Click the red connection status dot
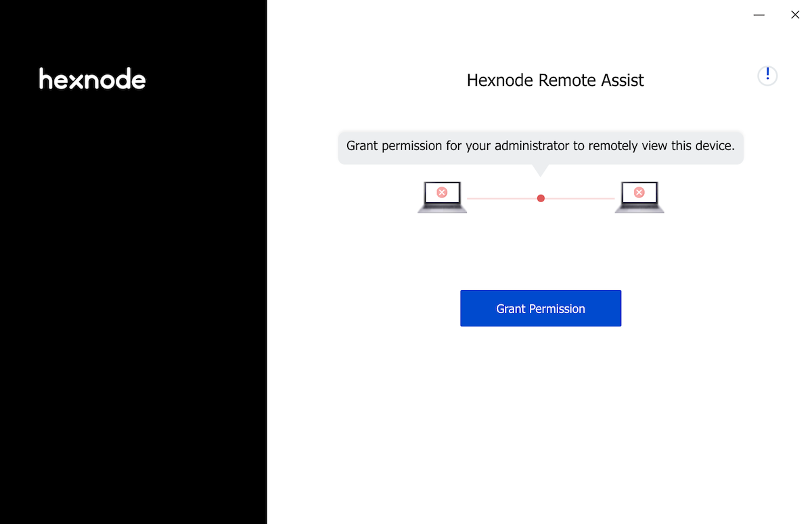This screenshot has width=812, height=524. pos(541,198)
